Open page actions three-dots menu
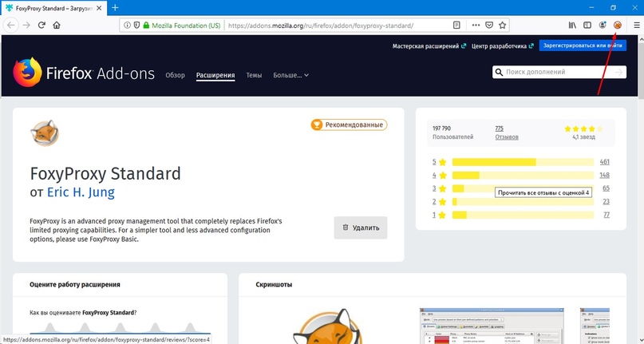Screen dimensions: 644x344 476,25
